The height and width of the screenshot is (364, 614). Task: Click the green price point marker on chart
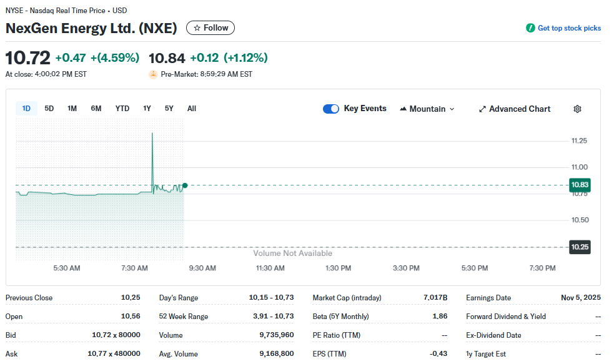coord(185,185)
